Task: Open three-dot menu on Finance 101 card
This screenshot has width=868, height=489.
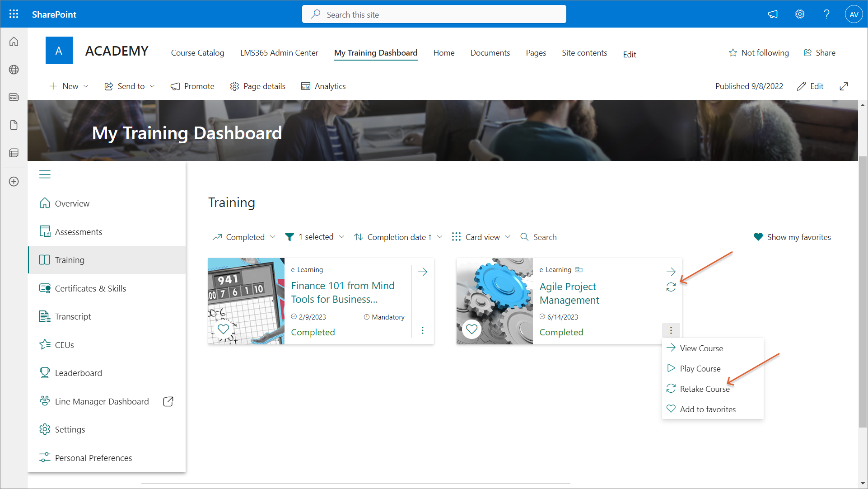Action: coord(423,330)
